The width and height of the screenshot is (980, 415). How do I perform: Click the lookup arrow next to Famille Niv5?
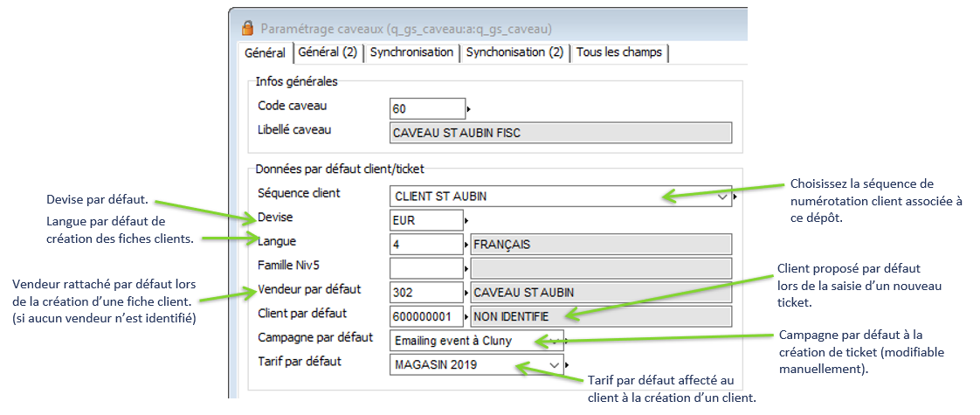tap(465, 268)
